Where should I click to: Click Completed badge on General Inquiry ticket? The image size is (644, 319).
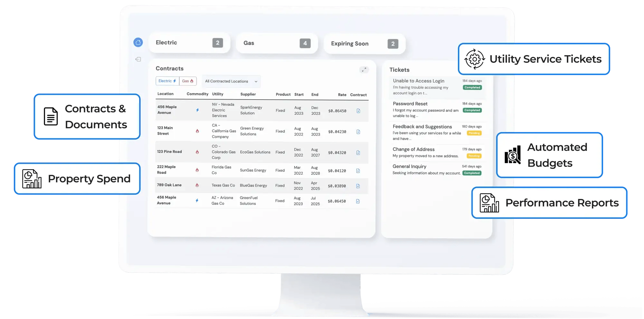pos(472,173)
